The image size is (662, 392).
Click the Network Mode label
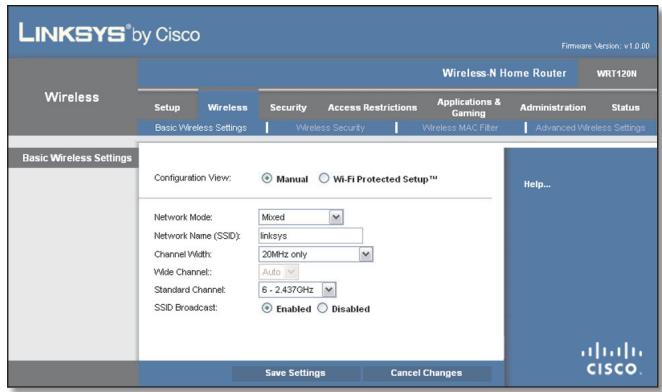[x=183, y=217]
